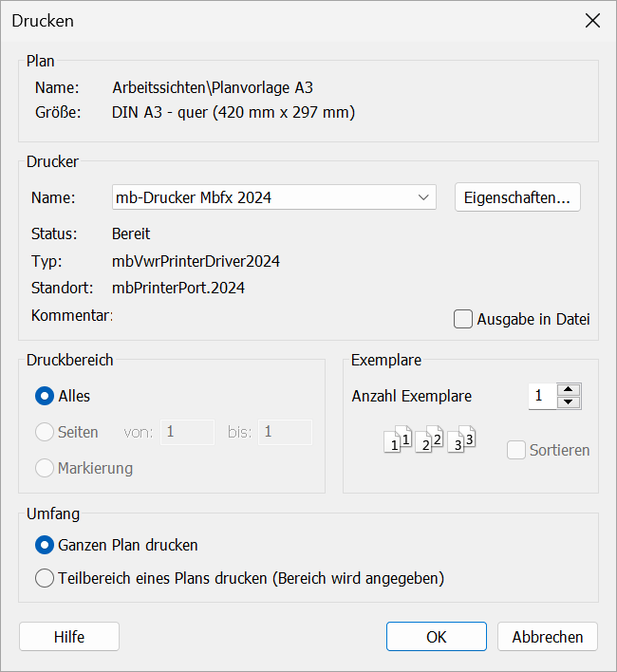The height and width of the screenshot is (672, 617).
Task: Select the Markierung radio option
Action: [x=45, y=468]
